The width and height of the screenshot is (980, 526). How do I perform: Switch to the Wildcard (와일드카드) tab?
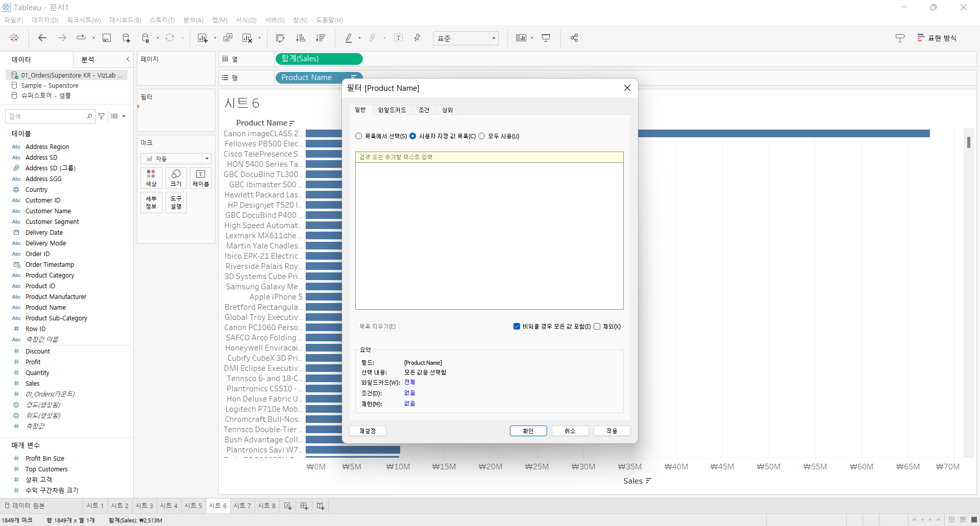392,110
